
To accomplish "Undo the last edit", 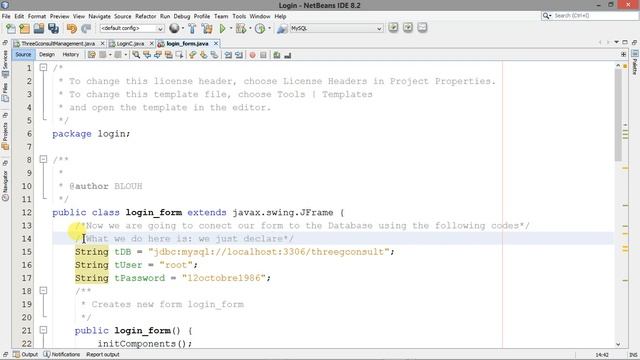I will click(x=72, y=29).
